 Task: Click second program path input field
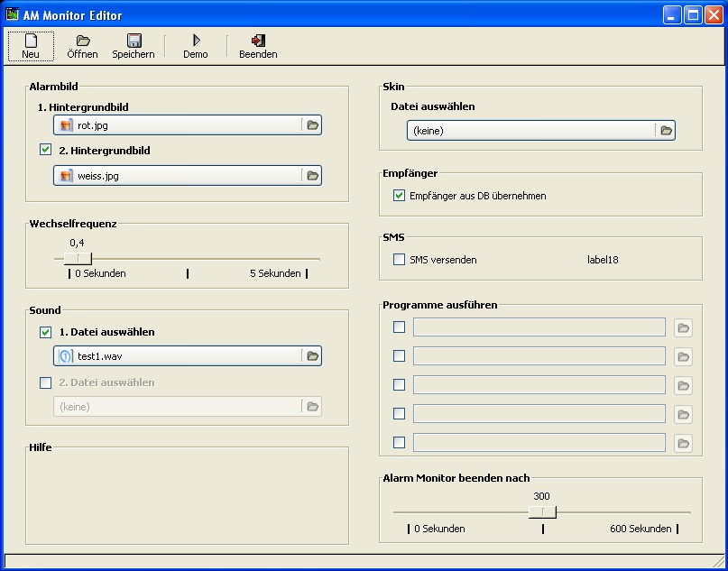pyautogui.click(x=539, y=356)
